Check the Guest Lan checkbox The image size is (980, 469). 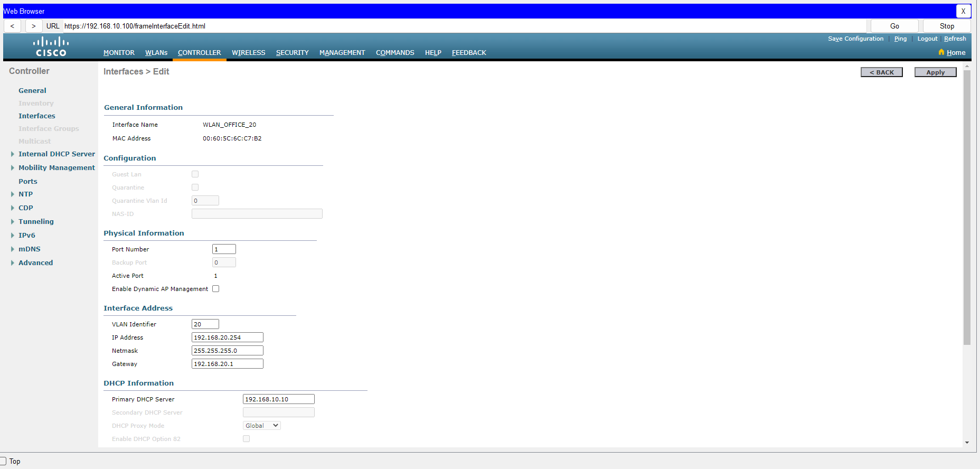195,174
